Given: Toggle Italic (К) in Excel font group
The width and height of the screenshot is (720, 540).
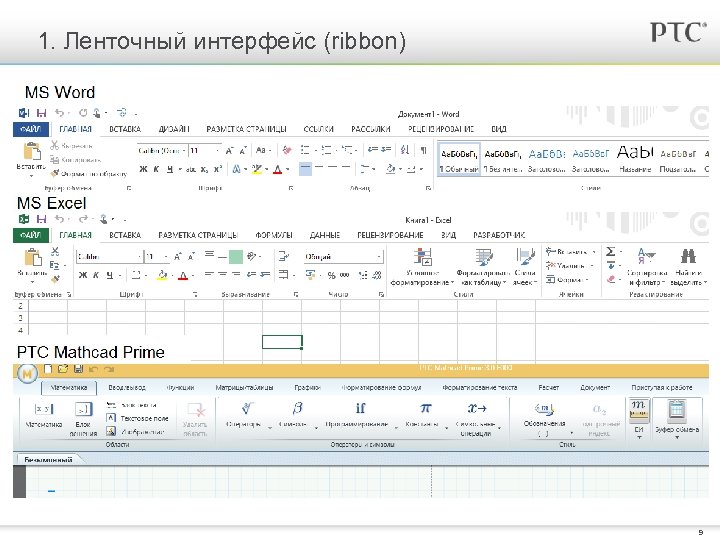Looking at the screenshot, I should tap(96, 275).
